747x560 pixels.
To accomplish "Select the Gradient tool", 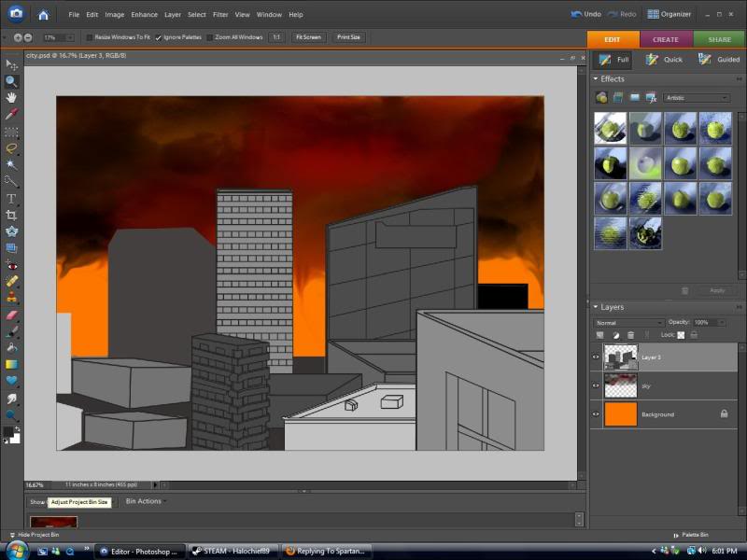I will [x=11, y=365].
